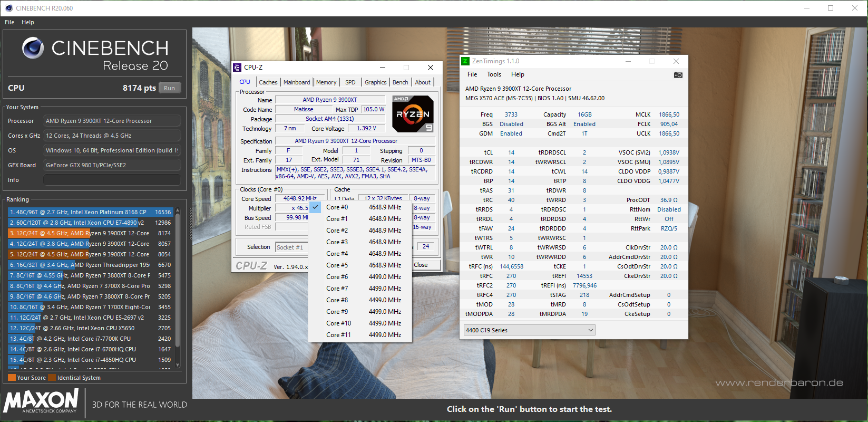The width and height of the screenshot is (868, 422).
Task: Open Cinebench Help menu
Action: [x=28, y=22]
